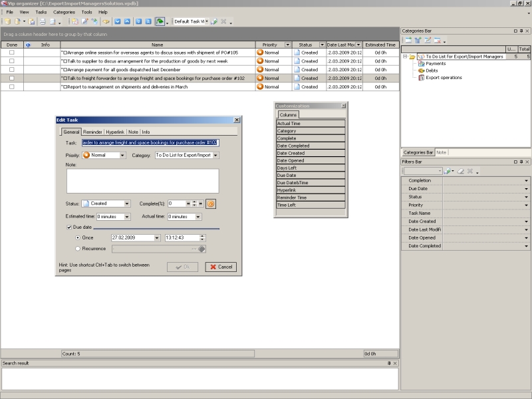
Task: Click the orange complete-task button in Edit Task
Action: coord(211,203)
